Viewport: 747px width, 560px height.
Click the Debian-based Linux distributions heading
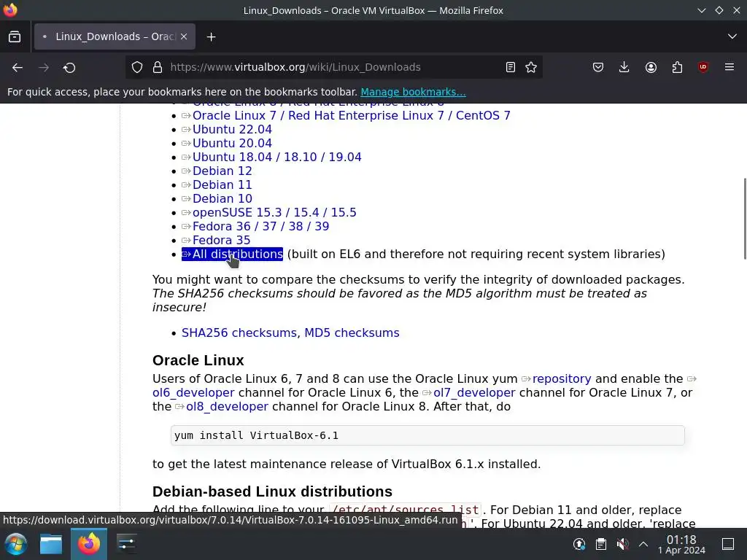pyautogui.click(x=273, y=491)
